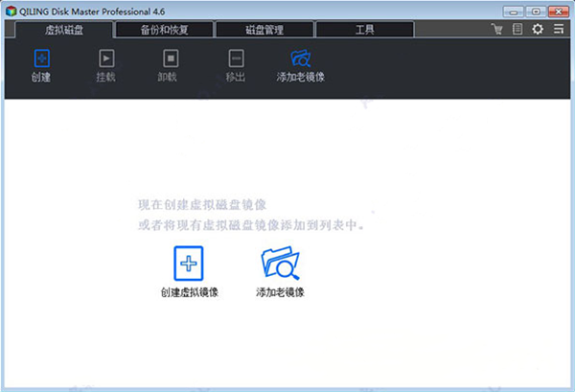Click the large 添加老镜像 folder icon in center
The height and width of the screenshot is (392, 575).
coord(280,263)
